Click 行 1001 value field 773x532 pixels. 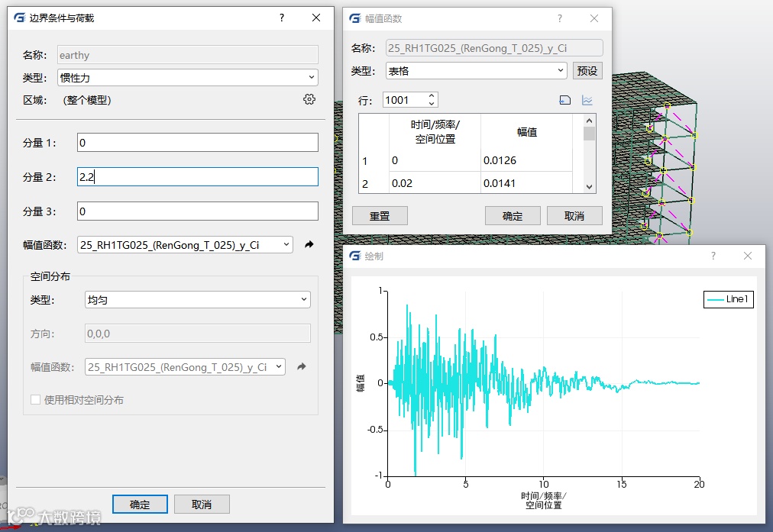click(x=406, y=100)
